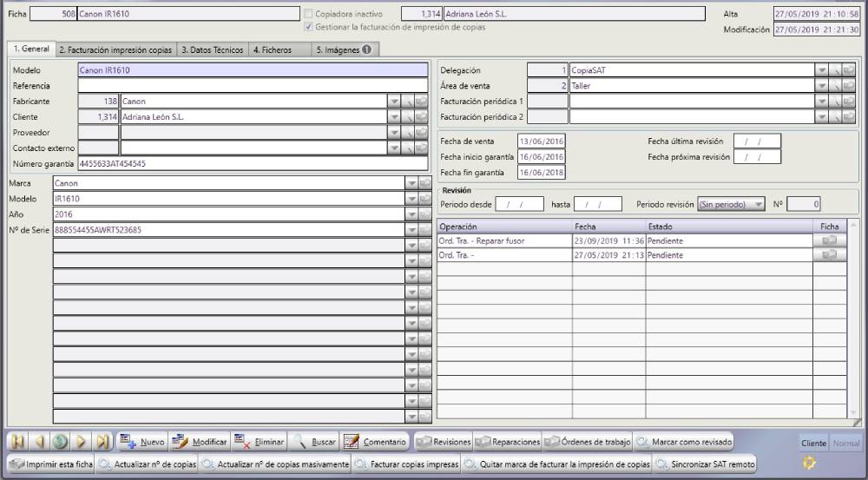Open the Área de venta dropdown
Viewport: 868px width, 480px height.
click(821, 86)
